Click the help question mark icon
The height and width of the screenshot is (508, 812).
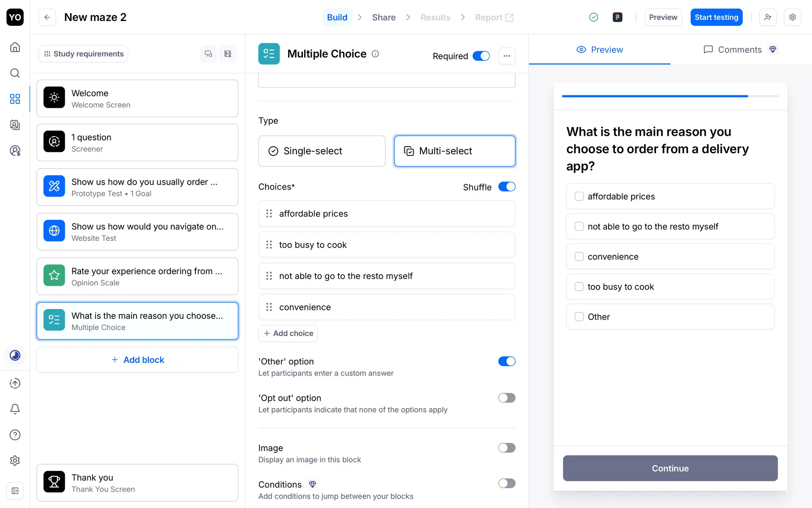(15, 435)
